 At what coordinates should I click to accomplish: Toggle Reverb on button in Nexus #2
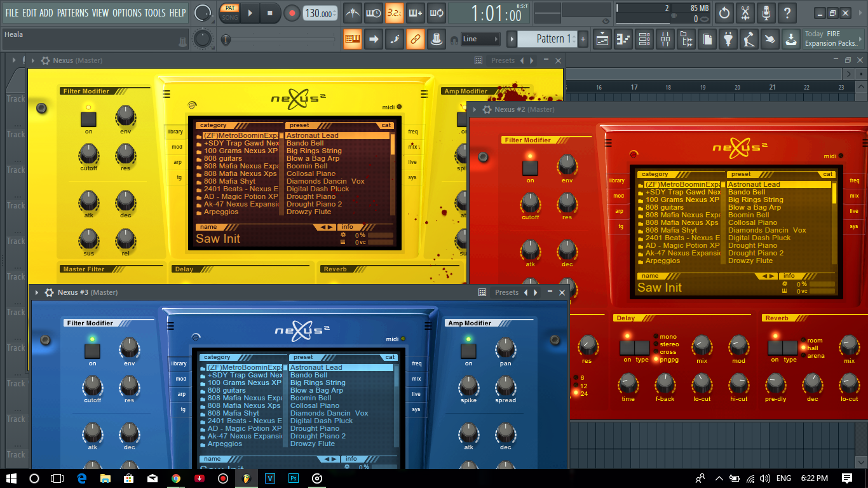[x=775, y=348]
